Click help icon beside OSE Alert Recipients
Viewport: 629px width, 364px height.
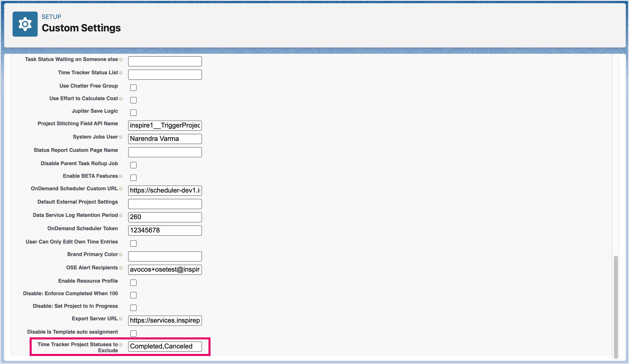pyautogui.click(x=121, y=268)
